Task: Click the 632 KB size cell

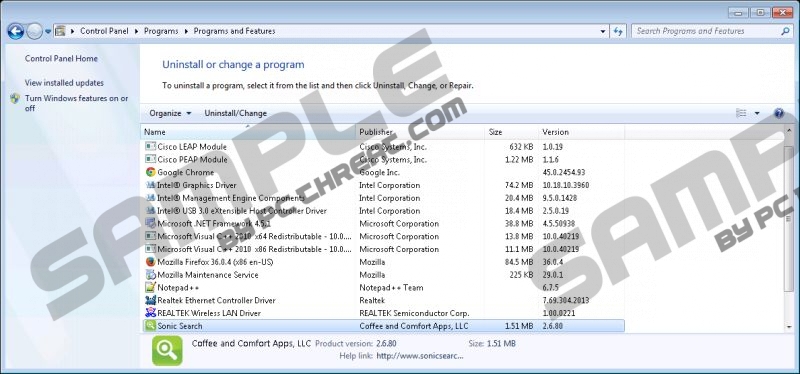Action: (521, 146)
